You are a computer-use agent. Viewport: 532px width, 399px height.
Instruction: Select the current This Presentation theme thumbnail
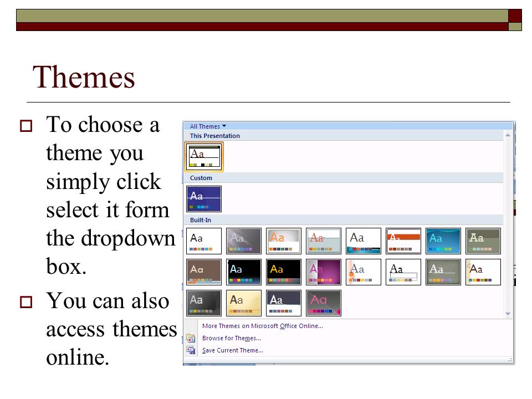(204, 157)
